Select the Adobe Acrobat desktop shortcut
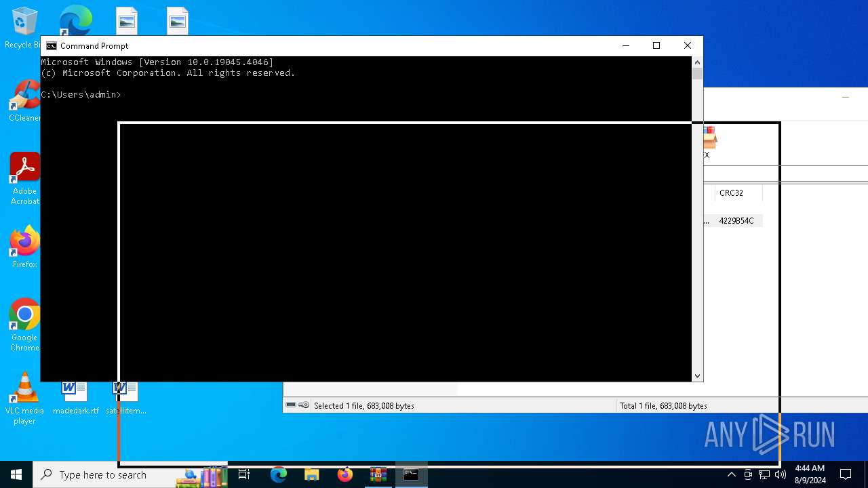This screenshot has height=488, width=868. [25, 179]
